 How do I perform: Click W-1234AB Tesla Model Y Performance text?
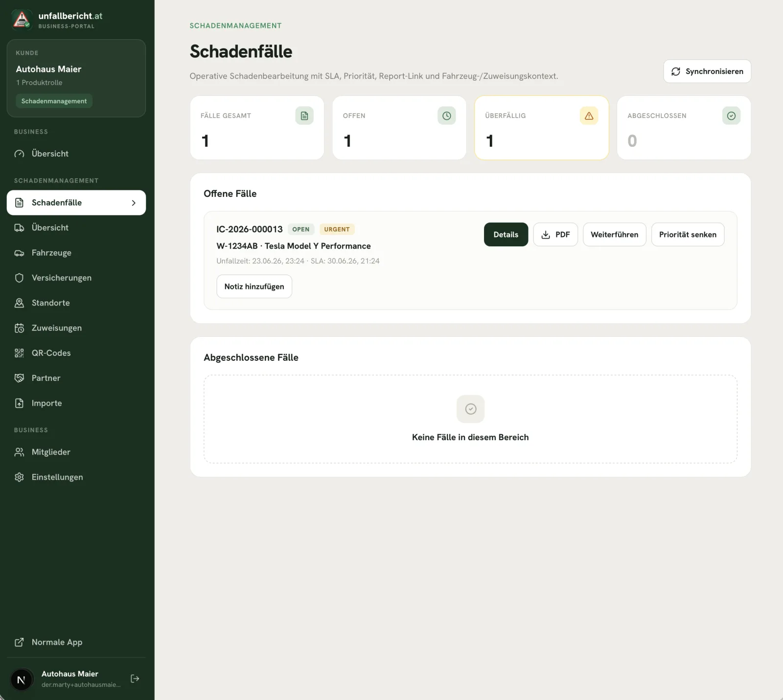[294, 246]
